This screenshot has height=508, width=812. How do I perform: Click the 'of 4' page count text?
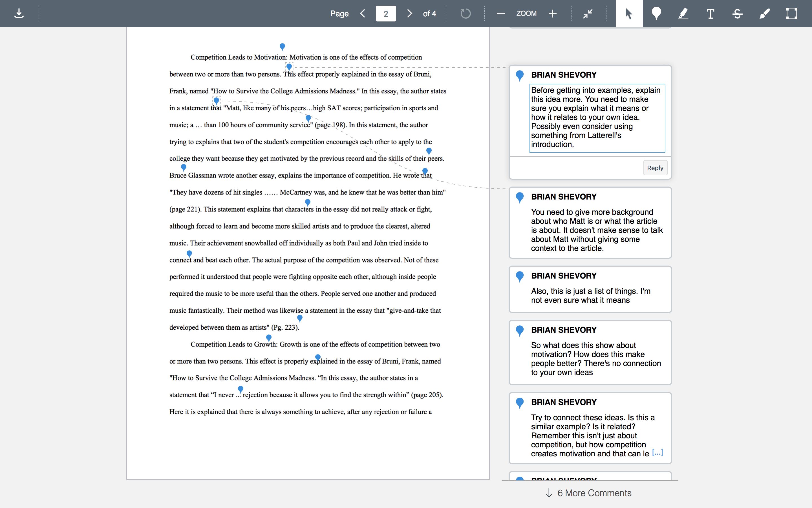click(429, 14)
